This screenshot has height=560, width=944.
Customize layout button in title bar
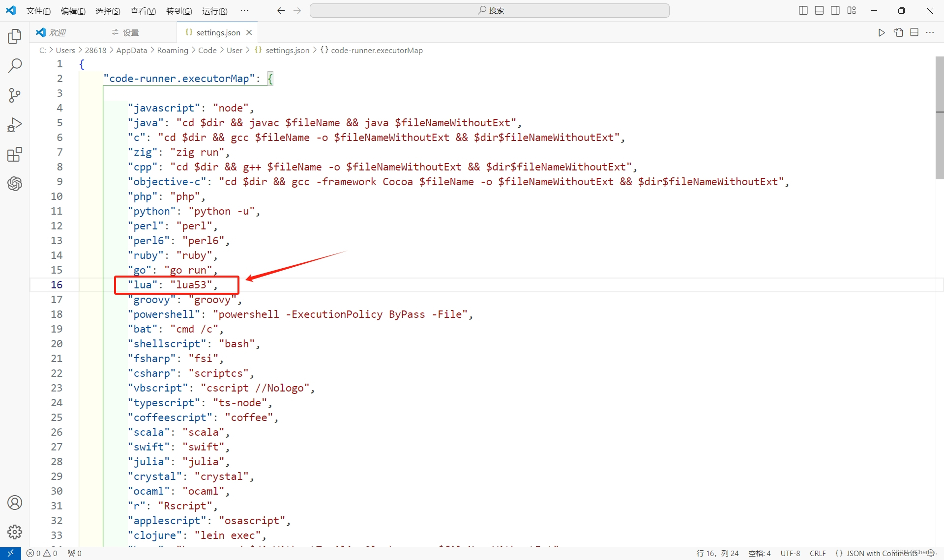pyautogui.click(x=852, y=10)
